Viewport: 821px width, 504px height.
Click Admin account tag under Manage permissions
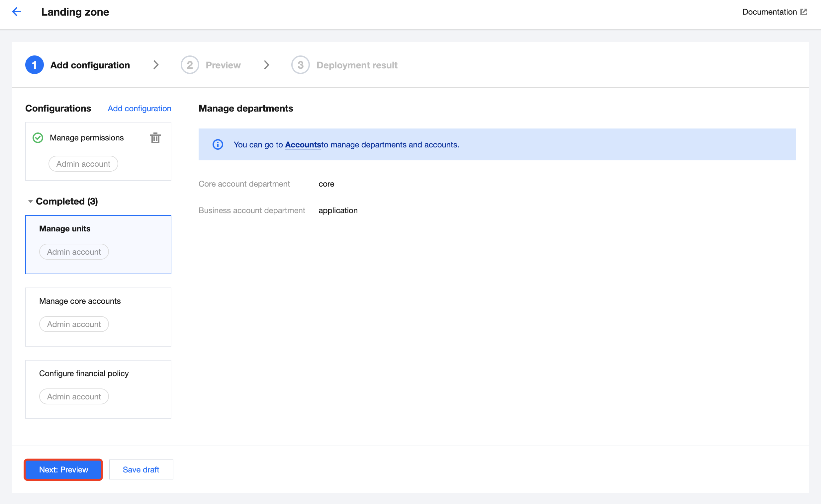pos(83,164)
